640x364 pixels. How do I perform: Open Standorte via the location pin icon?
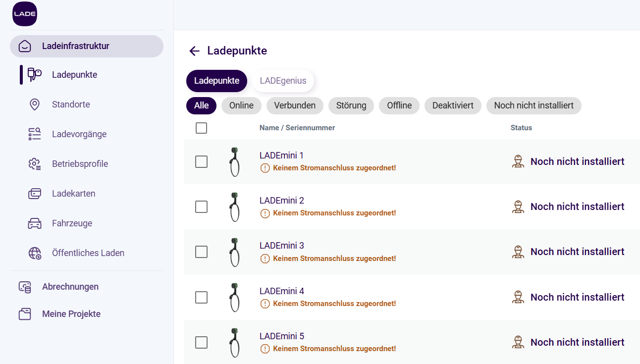[x=35, y=104]
